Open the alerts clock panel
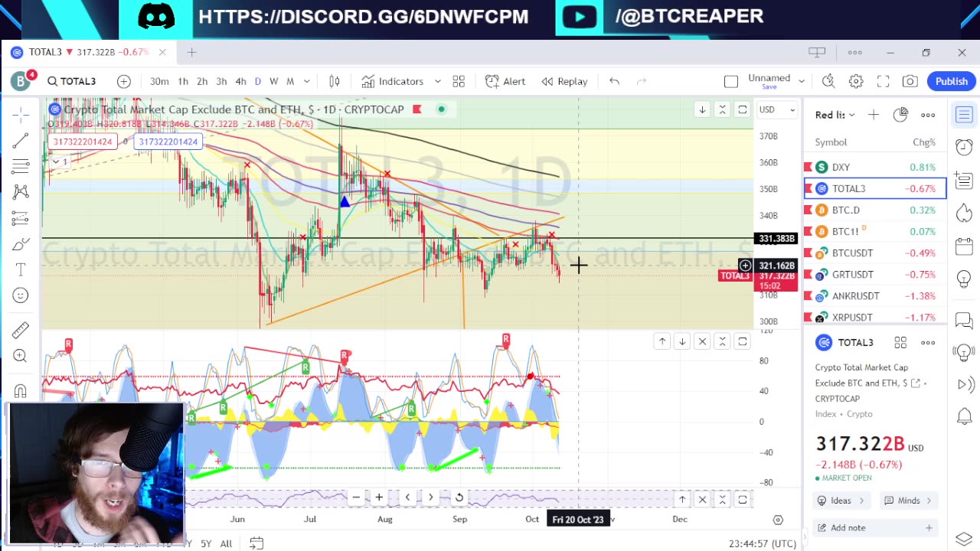The height and width of the screenshot is (551, 980). (964, 148)
